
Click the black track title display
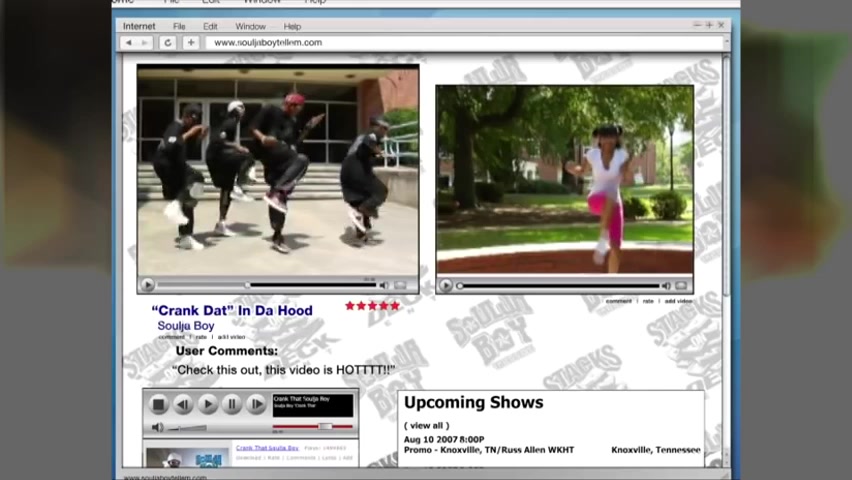tap(313, 406)
